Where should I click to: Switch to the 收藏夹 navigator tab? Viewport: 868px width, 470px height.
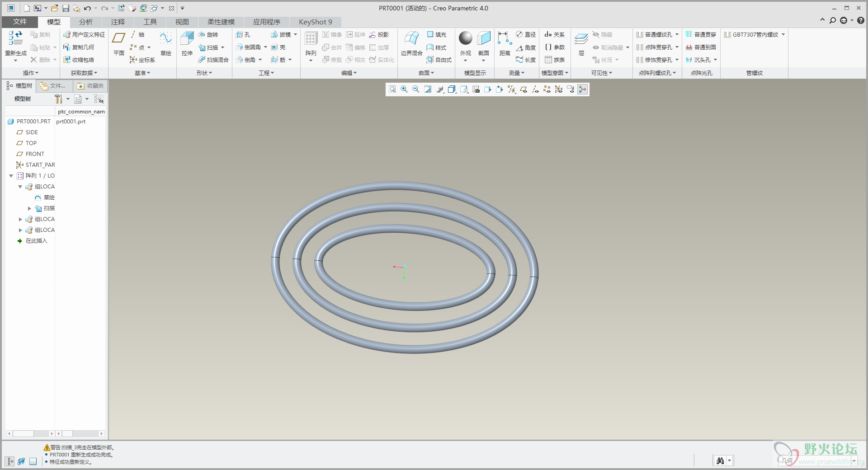(x=90, y=86)
